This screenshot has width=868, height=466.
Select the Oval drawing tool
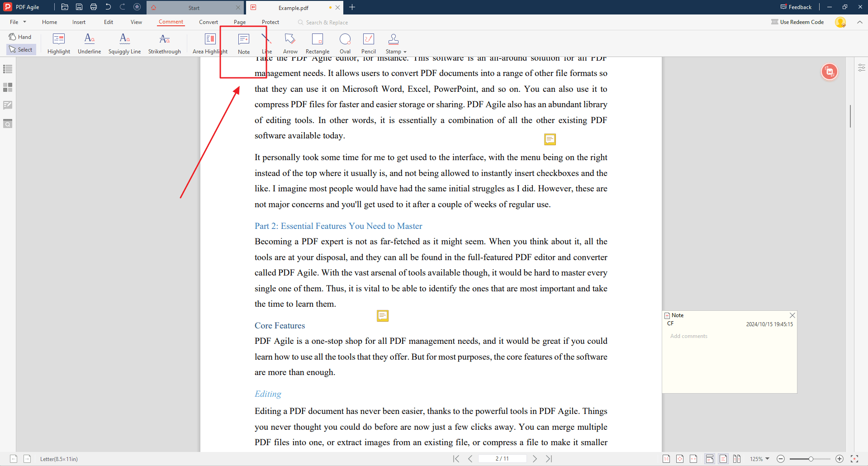[x=345, y=43]
